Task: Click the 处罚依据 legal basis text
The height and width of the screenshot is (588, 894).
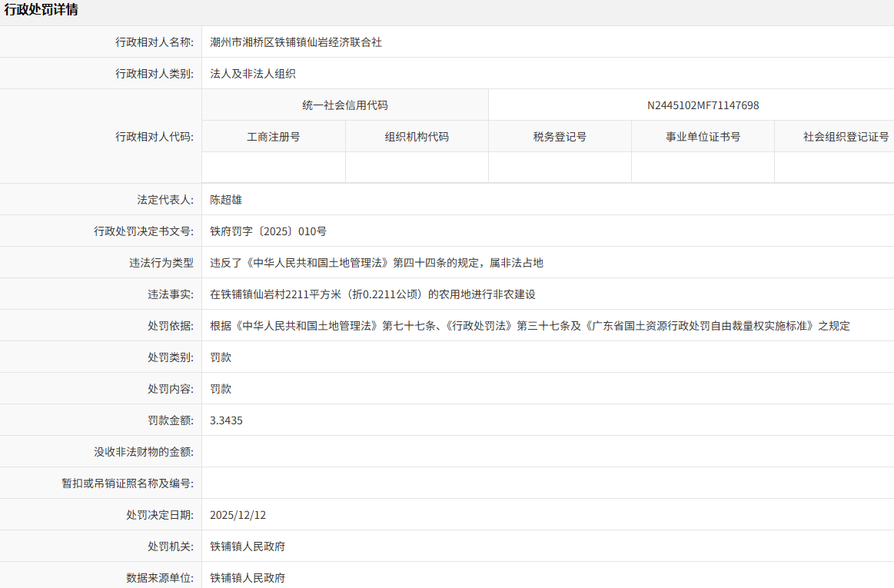Action: pos(530,326)
